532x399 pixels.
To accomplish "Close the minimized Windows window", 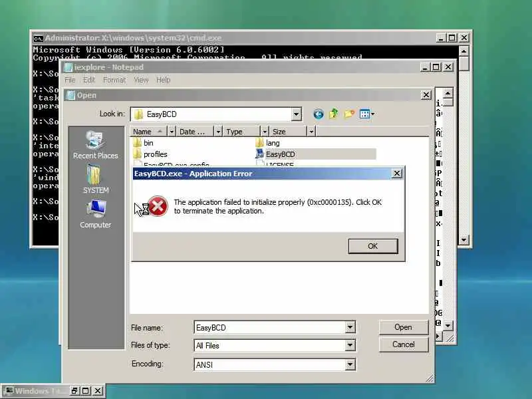I will (98, 390).
